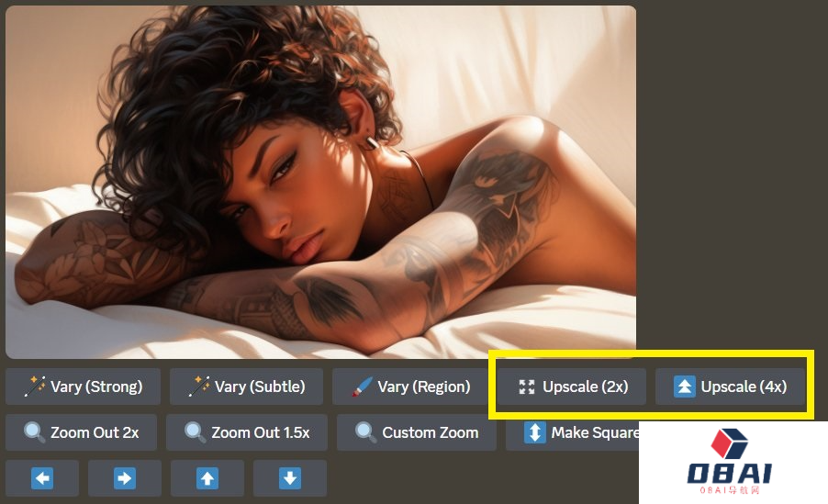The image size is (828, 504).
Task: Open the Custom Zoom option text
Action: click(431, 432)
